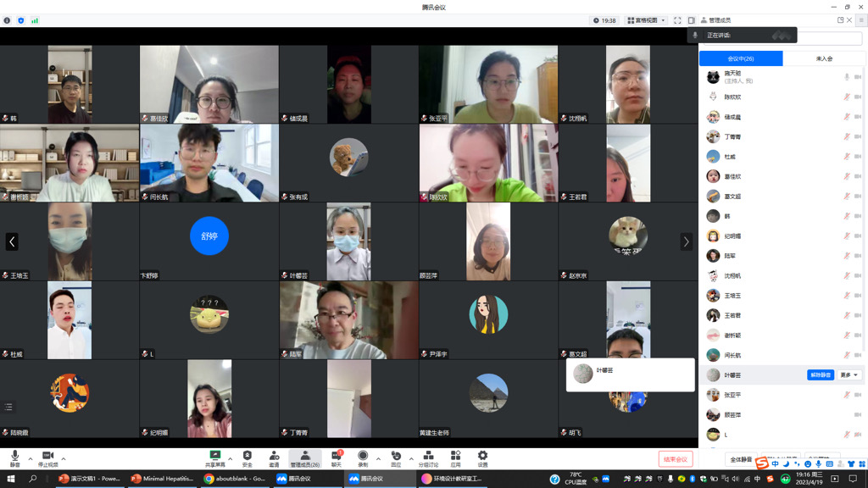
Task: Go to previous page of video grid
Action: click(12, 241)
